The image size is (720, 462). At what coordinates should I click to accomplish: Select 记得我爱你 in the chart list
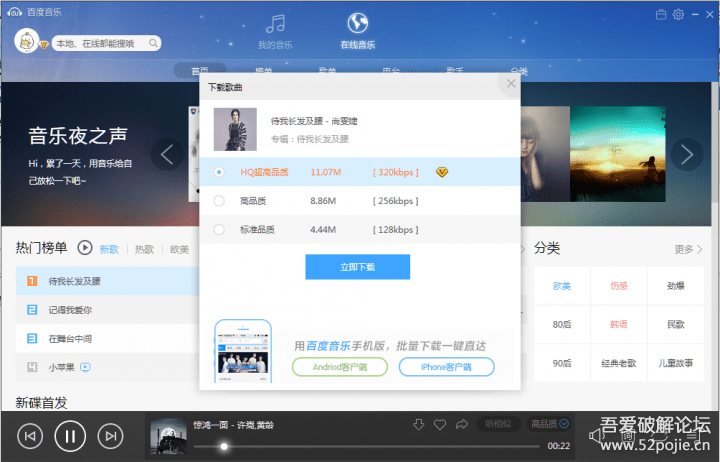click(107, 310)
